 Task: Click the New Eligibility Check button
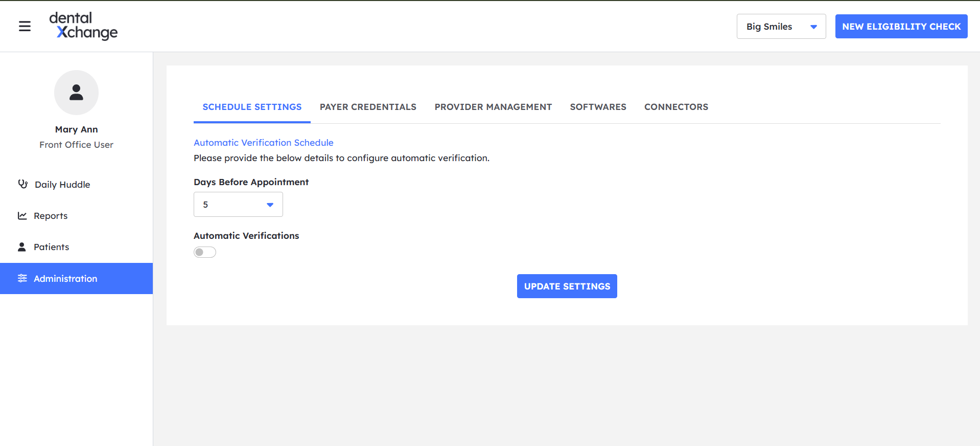901,26
